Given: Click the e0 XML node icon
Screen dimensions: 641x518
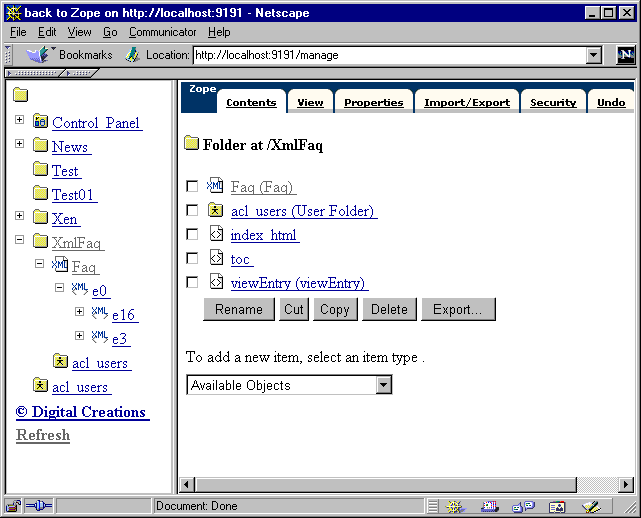Looking at the screenshot, I should 80,289.
